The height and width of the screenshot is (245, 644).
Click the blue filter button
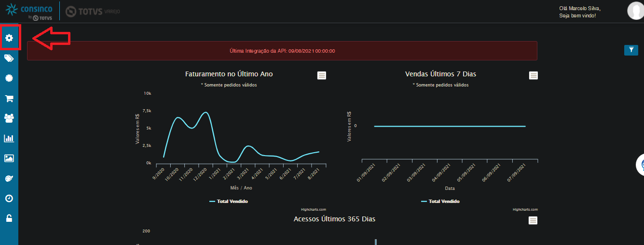(x=631, y=50)
